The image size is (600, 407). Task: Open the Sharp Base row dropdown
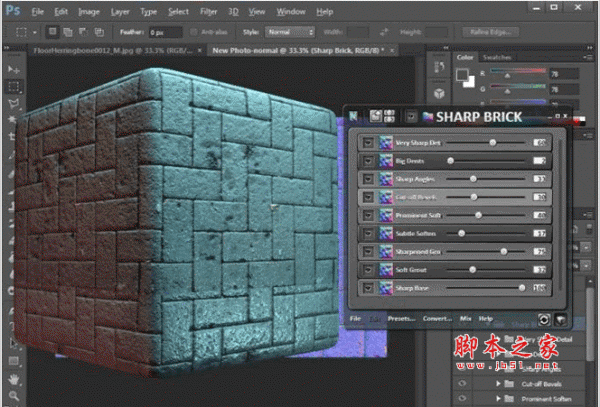(x=368, y=288)
